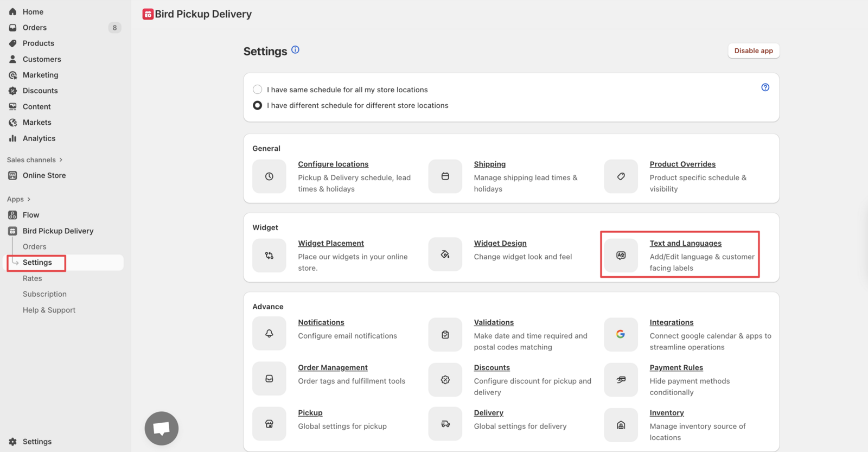Click the Pickup store icon
868x452 pixels.
pyautogui.click(x=269, y=424)
